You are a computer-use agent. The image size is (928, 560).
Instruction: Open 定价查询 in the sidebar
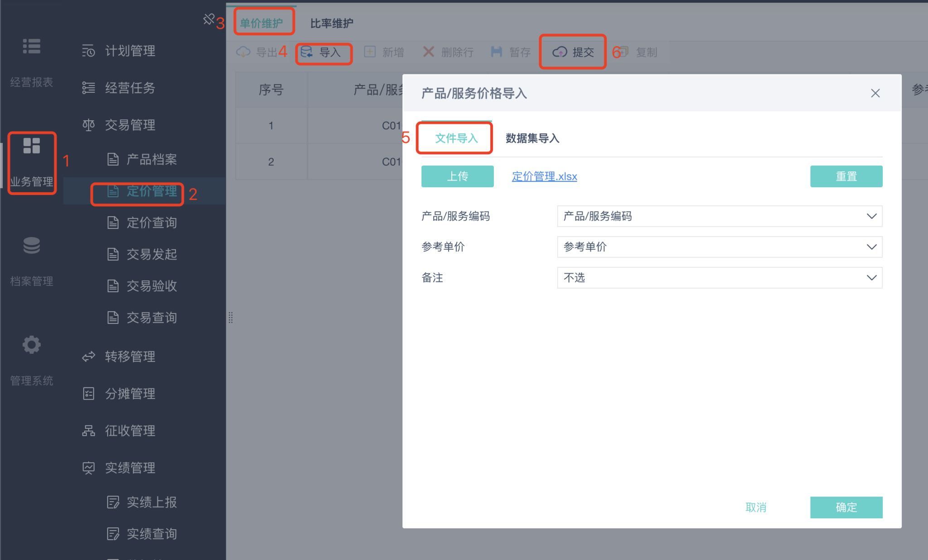(151, 222)
